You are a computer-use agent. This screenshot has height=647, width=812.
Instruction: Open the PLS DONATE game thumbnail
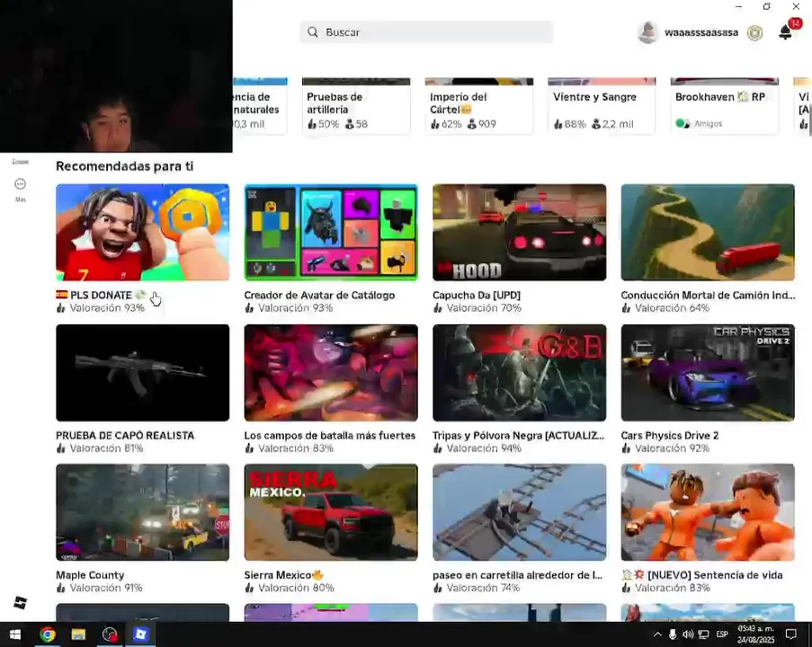142,233
